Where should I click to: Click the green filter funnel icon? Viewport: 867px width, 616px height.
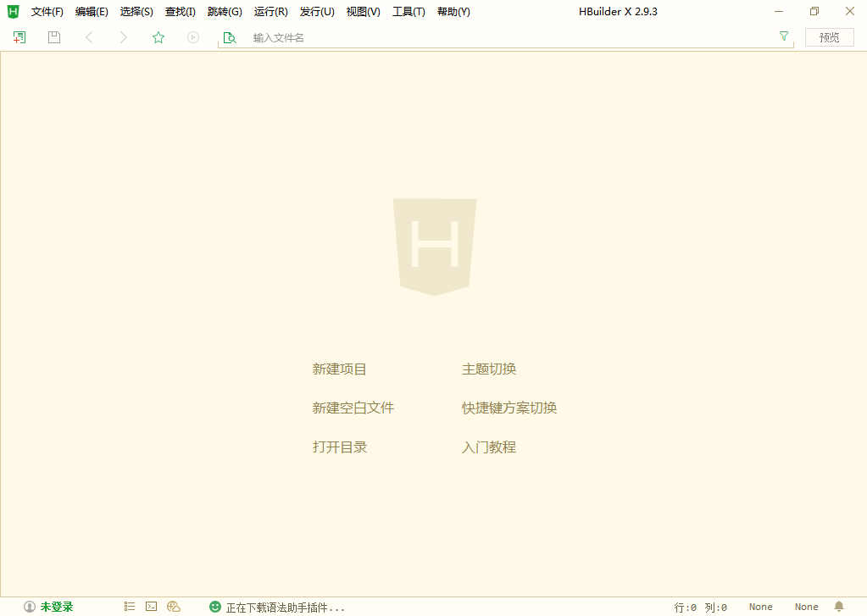(x=783, y=36)
